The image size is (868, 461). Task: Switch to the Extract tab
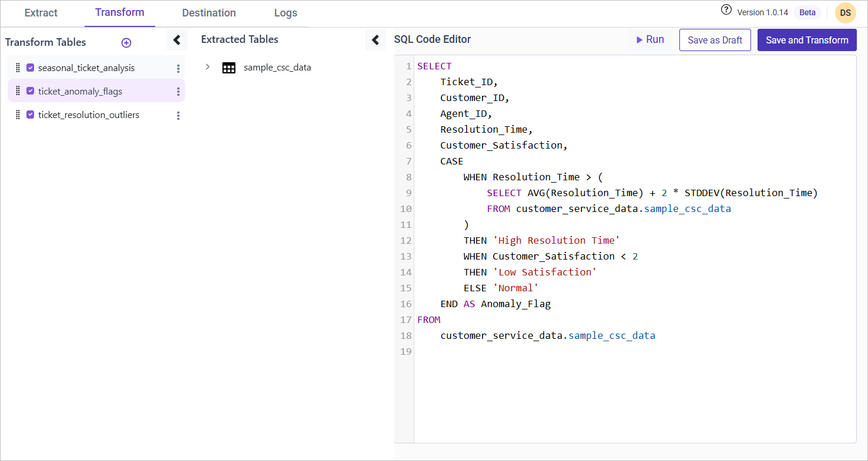point(41,13)
